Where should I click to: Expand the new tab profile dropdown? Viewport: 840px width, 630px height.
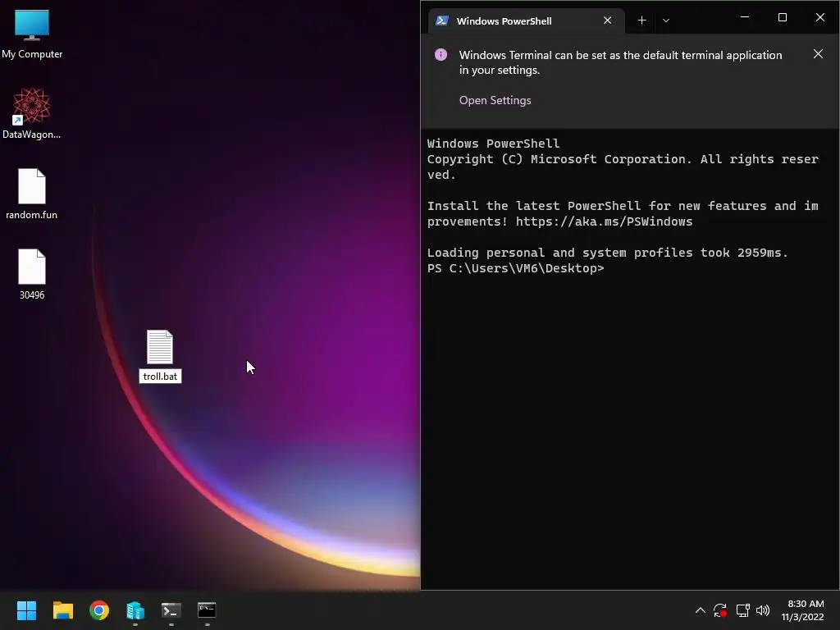click(666, 21)
